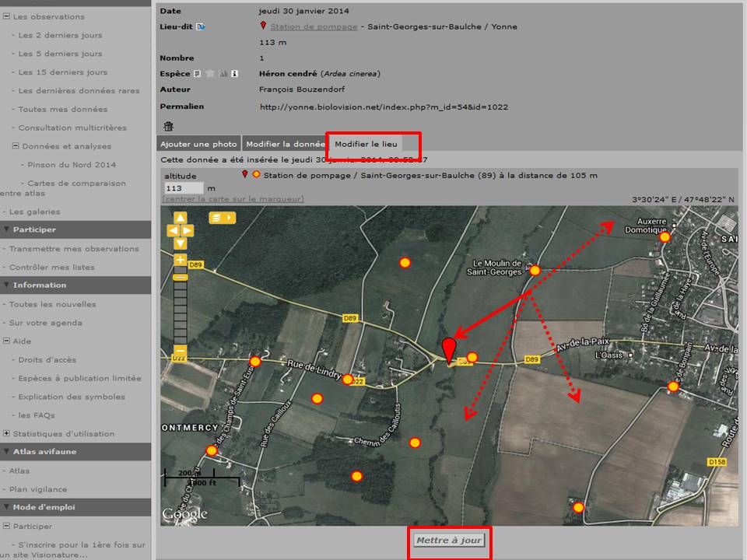The height and width of the screenshot is (560, 747).
Task: Collapse the Aide subsection
Action: pos(7,341)
